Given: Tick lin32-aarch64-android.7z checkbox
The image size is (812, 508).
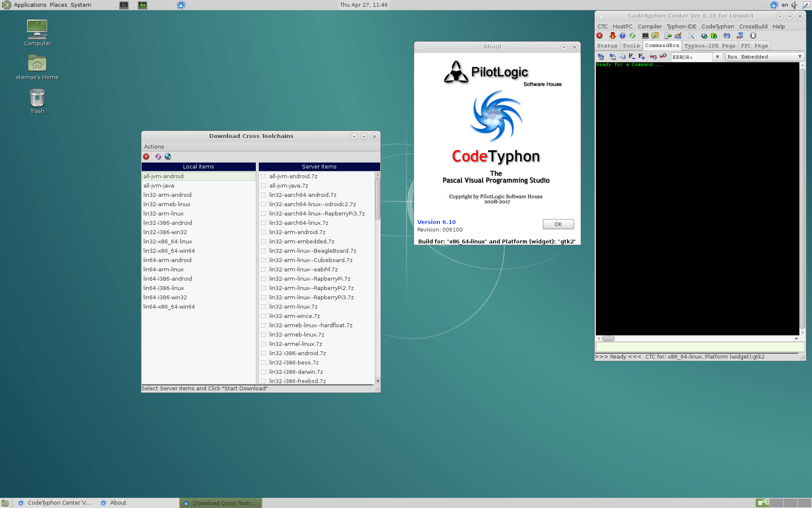Looking at the screenshot, I should pos(263,195).
